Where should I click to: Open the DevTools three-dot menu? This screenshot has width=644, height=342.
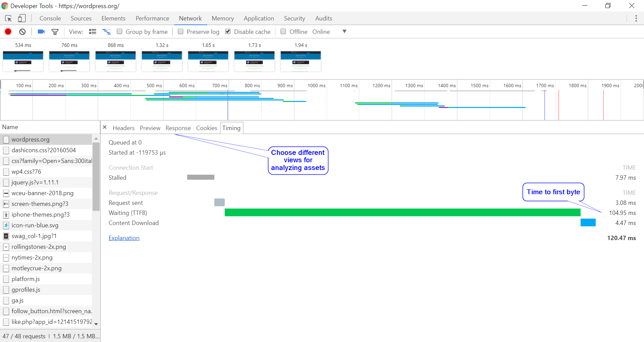636,18
